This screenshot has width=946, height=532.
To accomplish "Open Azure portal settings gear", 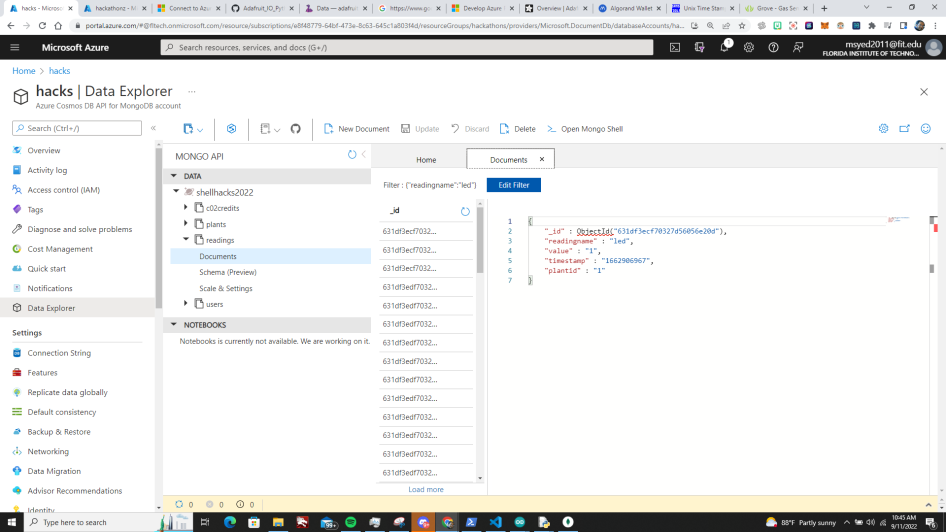I will (x=749, y=47).
